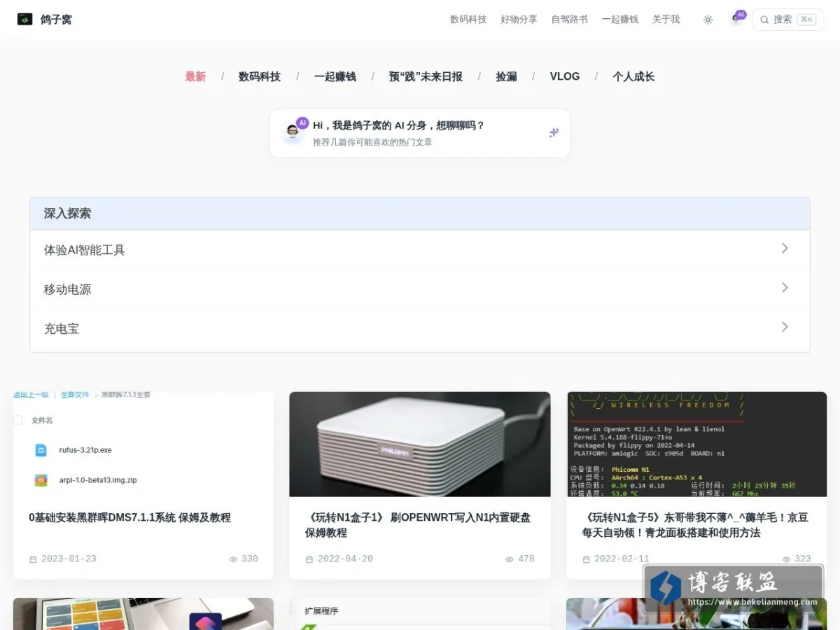The width and height of the screenshot is (840, 630).
Task: Click the calendar icon beside 2022-04-20
Action: coord(309,559)
